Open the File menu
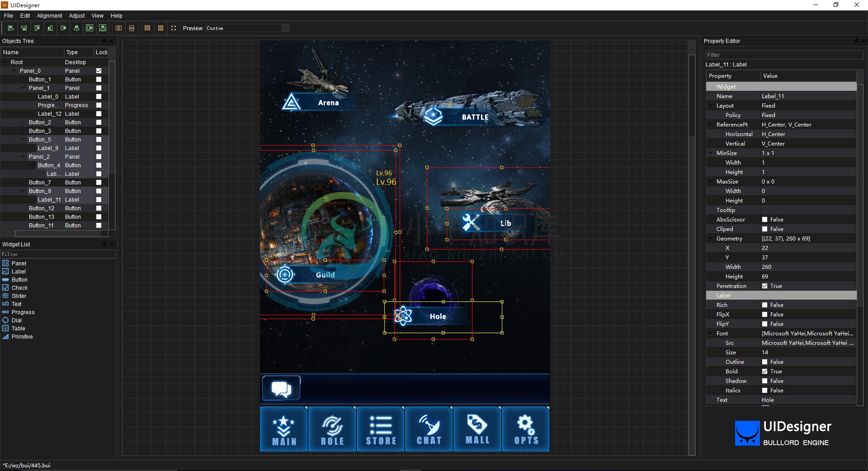This screenshot has width=868, height=471. coord(9,15)
